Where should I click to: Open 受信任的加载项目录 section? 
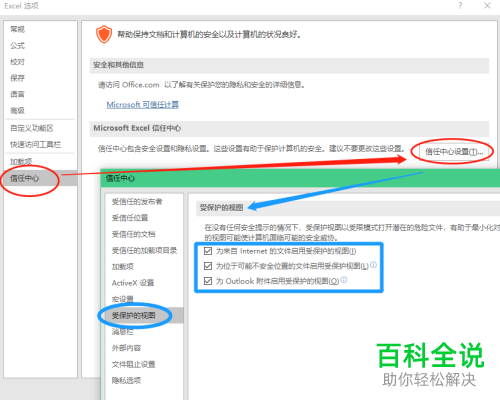(144, 251)
